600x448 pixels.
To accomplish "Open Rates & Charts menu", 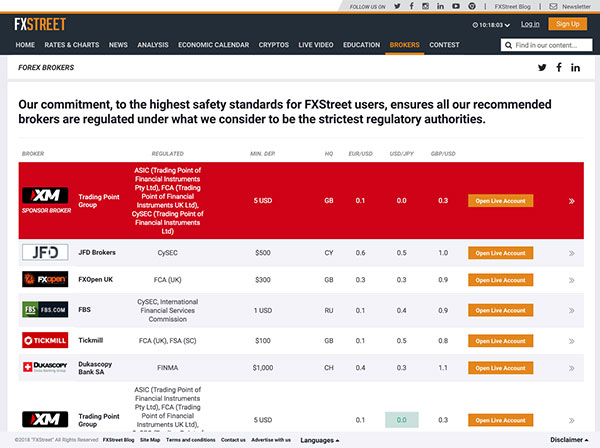I will point(72,45).
